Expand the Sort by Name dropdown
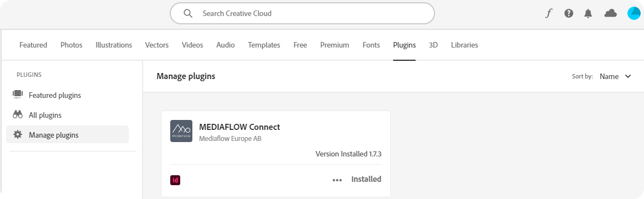 click(615, 76)
